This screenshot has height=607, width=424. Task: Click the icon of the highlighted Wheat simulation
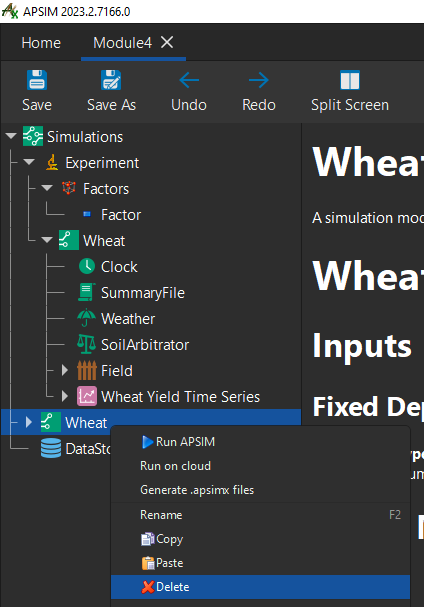point(51,422)
